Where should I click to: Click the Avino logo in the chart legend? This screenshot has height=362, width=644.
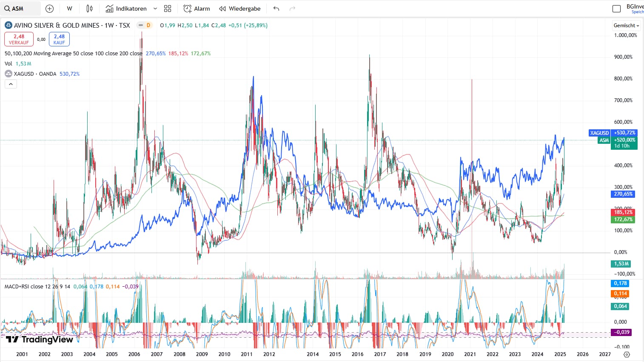[8, 25]
